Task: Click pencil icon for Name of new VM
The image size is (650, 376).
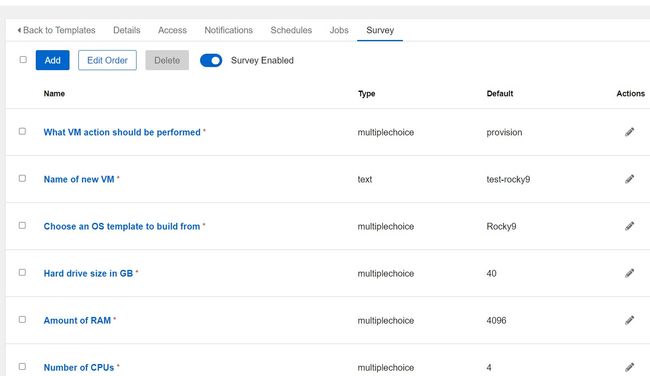Action: coord(629,179)
